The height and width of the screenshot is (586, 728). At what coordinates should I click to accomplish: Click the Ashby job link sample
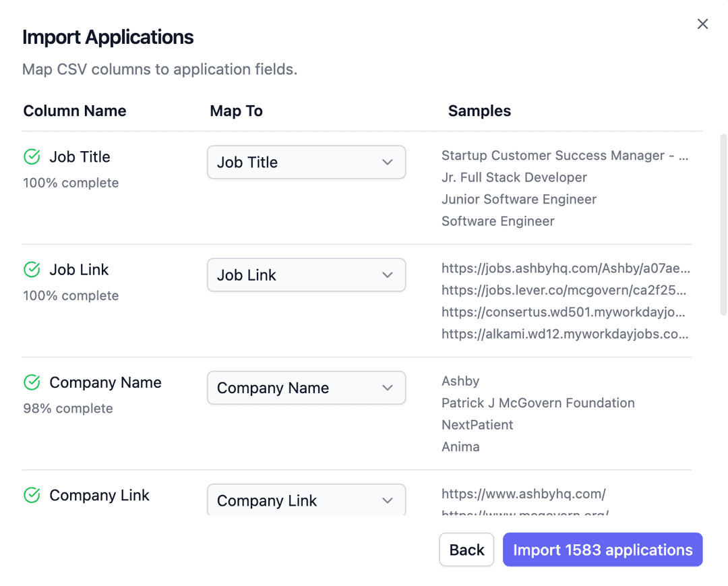(x=565, y=268)
